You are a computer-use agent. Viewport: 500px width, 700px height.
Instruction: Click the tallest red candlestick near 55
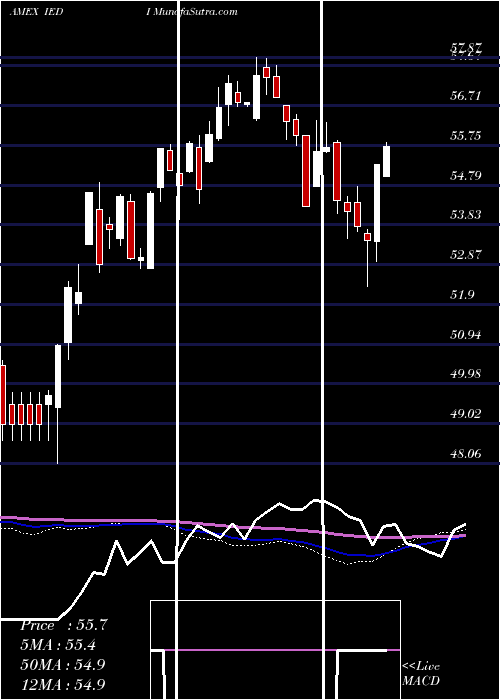click(306, 171)
